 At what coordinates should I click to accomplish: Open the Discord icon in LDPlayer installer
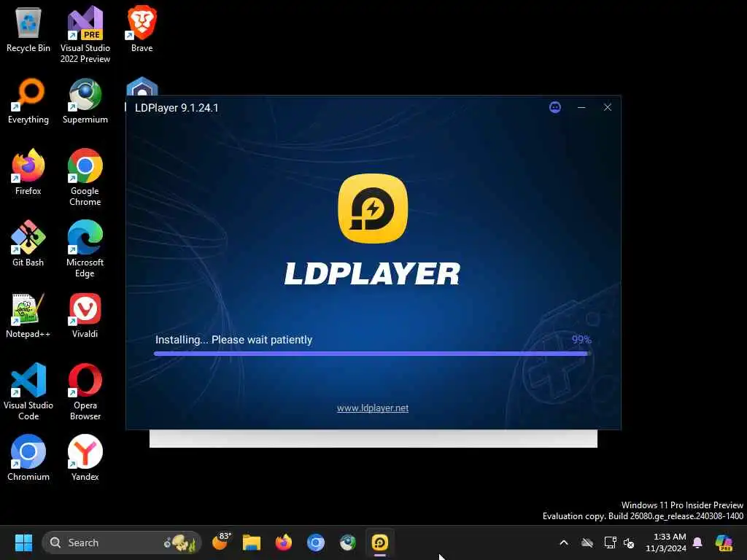pyautogui.click(x=555, y=107)
